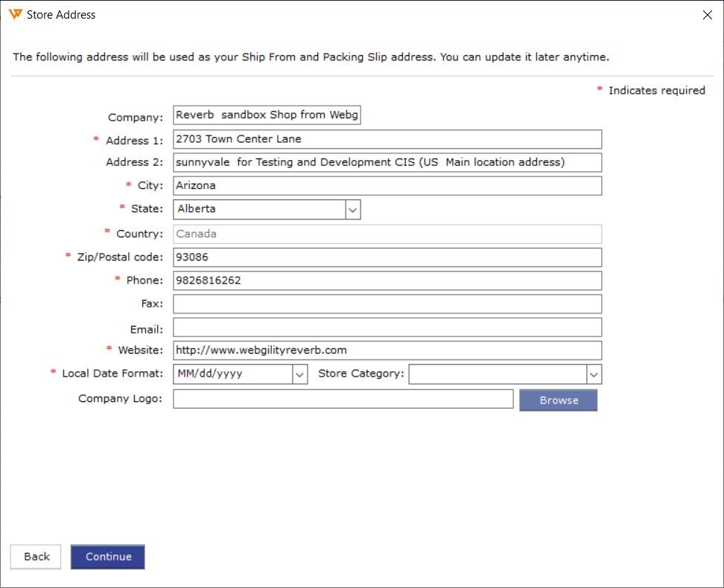The width and height of the screenshot is (724, 588).
Task: Open the Store Category dropdown
Action: [x=594, y=374]
